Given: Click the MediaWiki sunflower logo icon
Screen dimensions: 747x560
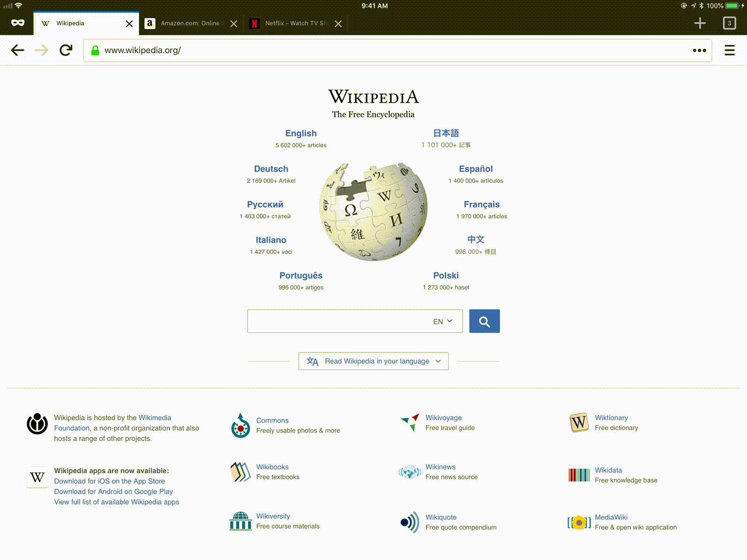Looking at the screenshot, I should pos(579,523).
